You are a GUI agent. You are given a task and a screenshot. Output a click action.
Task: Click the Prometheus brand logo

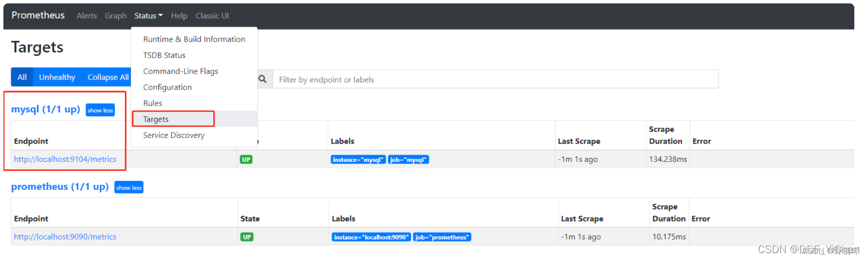[x=38, y=15]
